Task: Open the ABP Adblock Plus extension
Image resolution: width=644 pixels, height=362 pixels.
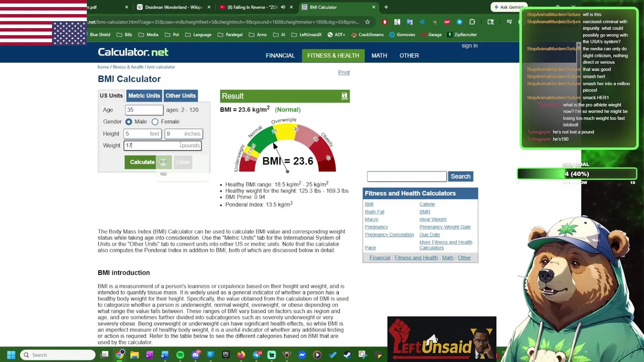Action: [x=447, y=22]
